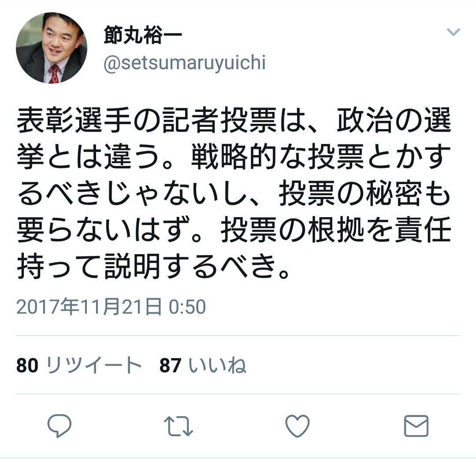Click the bold number 80

[27, 365]
